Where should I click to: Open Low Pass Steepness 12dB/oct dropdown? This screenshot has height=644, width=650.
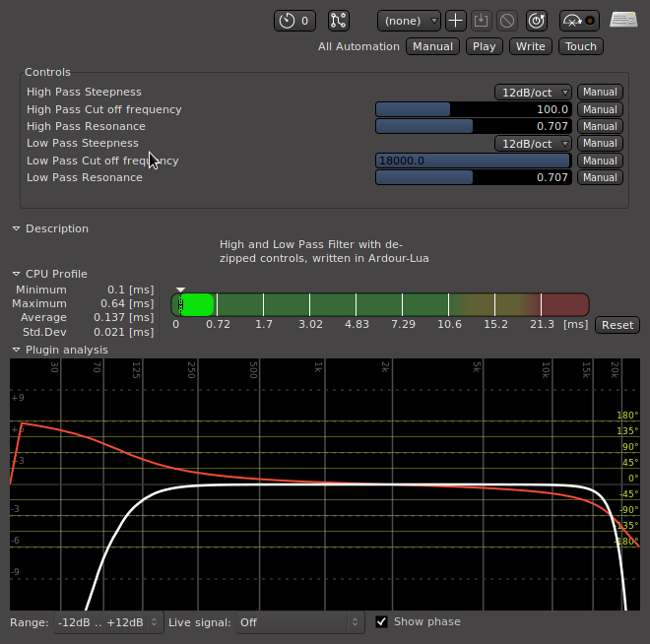(x=533, y=144)
